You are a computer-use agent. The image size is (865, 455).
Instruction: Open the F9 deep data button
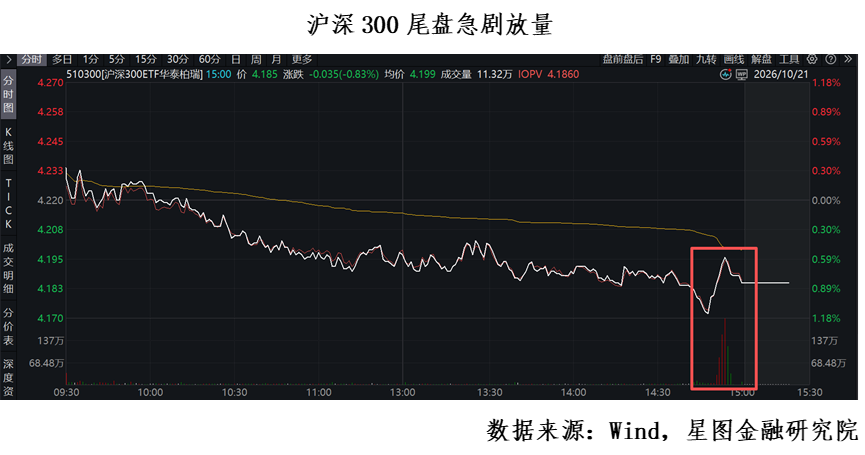tap(655, 59)
